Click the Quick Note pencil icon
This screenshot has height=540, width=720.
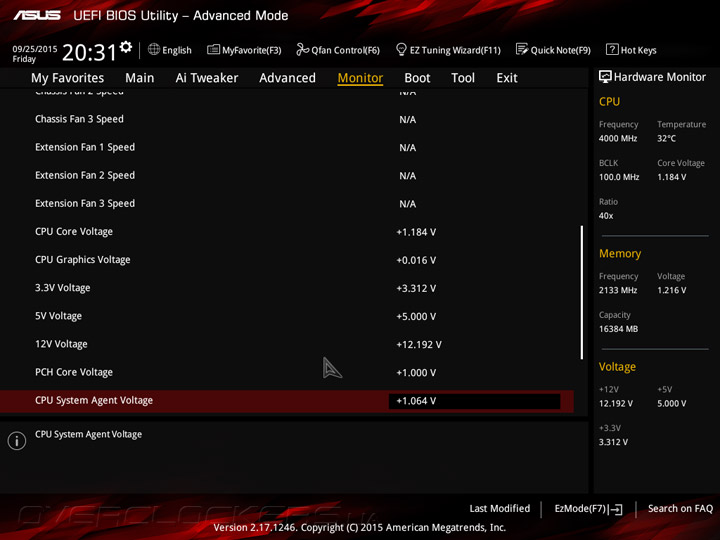click(522, 49)
